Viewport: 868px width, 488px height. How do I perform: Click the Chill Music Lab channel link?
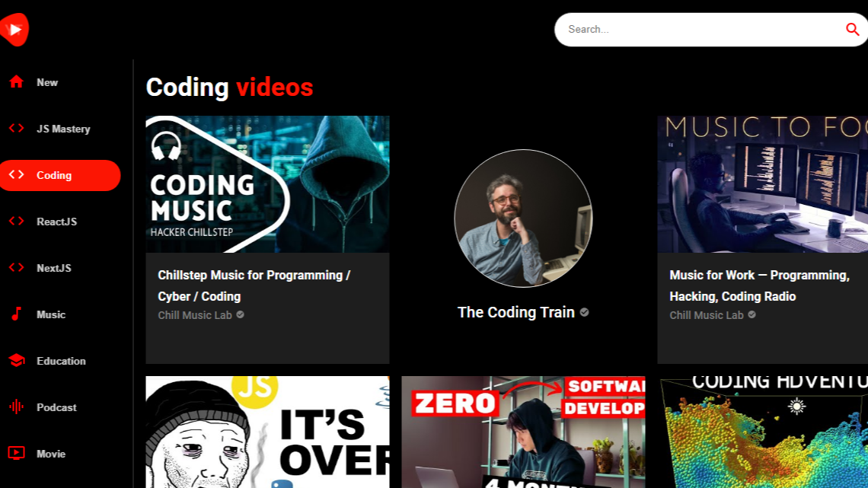point(195,314)
